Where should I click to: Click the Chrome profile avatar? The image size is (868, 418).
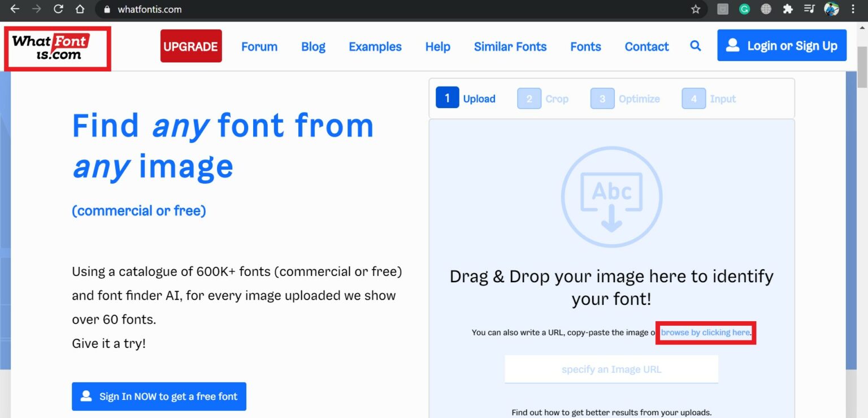point(831,9)
